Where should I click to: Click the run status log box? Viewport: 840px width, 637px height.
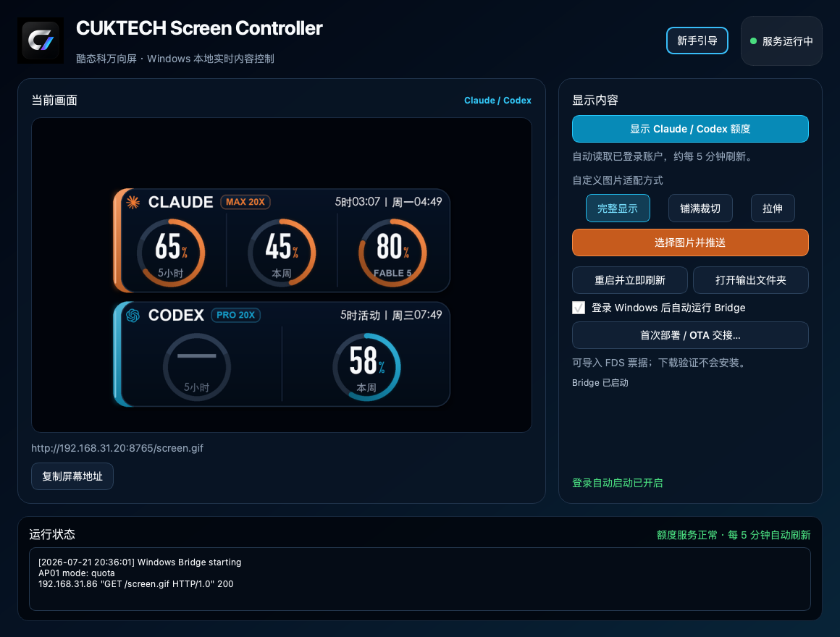point(420,578)
